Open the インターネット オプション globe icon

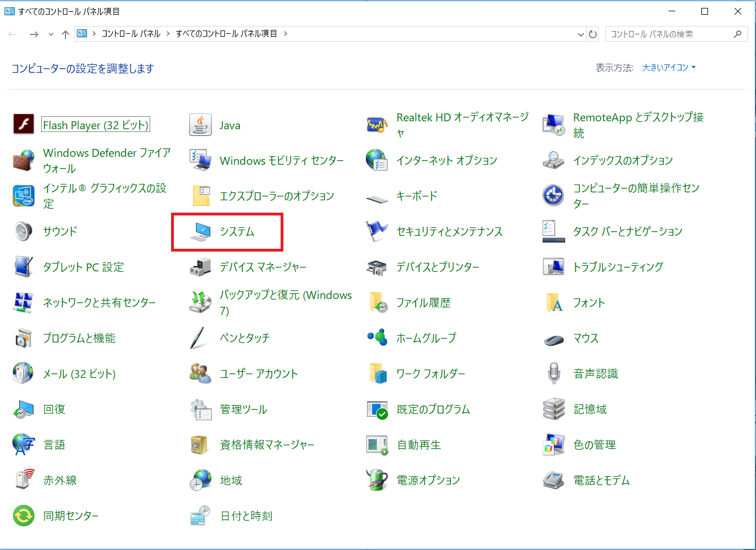coord(377,160)
